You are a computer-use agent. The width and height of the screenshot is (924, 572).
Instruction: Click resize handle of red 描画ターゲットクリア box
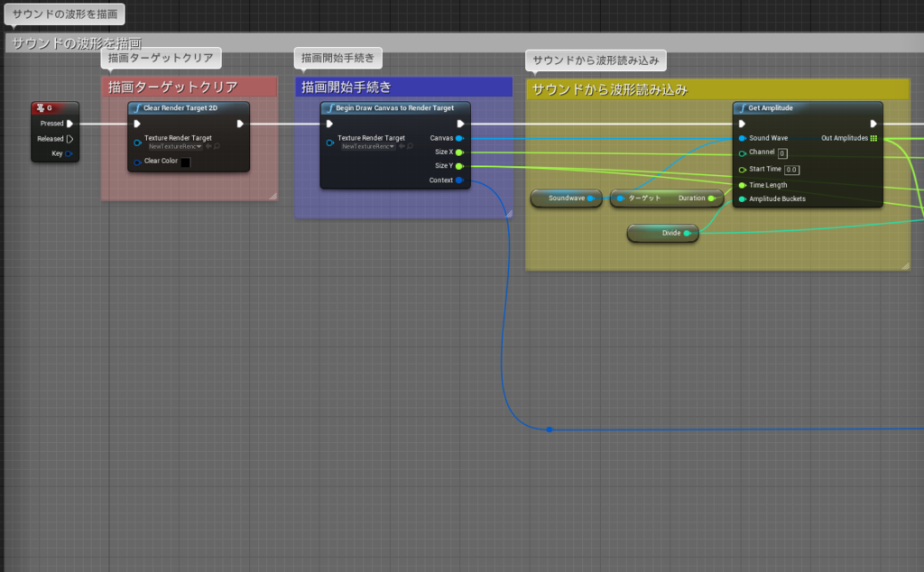(x=273, y=196)
